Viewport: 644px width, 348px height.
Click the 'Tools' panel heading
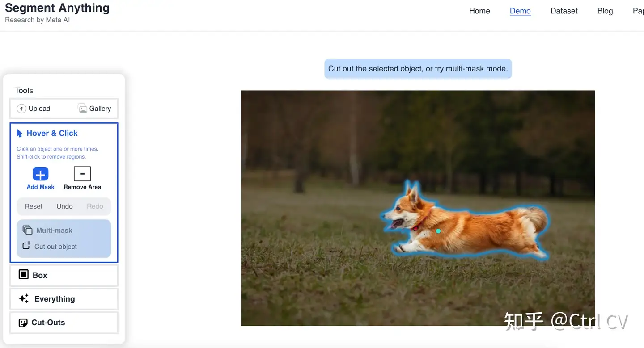point(24,91)
